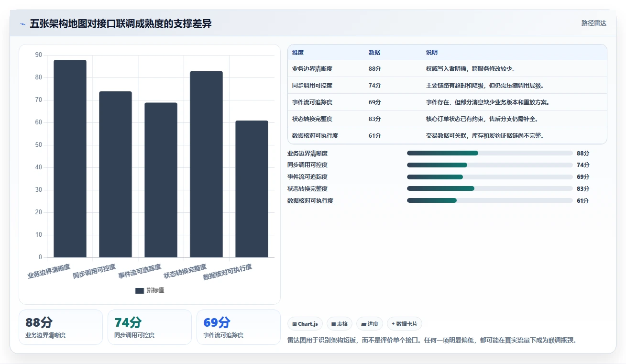Click the x-axis label 同步调用可控度 under the chart
The image size is (626, 364).
tap(94, 271)
